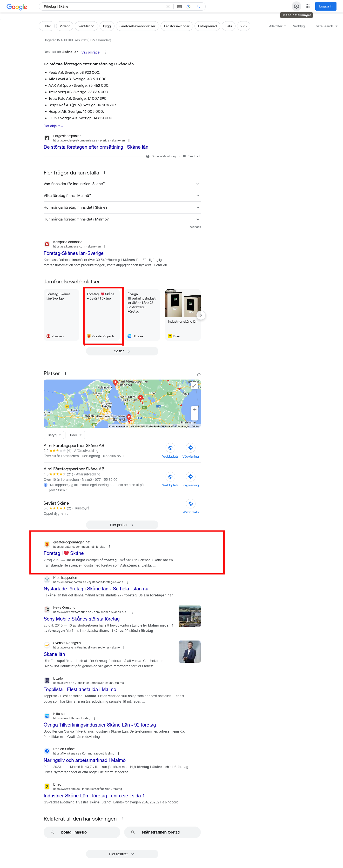Open the SafeSearch dropdown
This screenshot has height=868, width=343.
pyautogui.click(x=326, y=26)
